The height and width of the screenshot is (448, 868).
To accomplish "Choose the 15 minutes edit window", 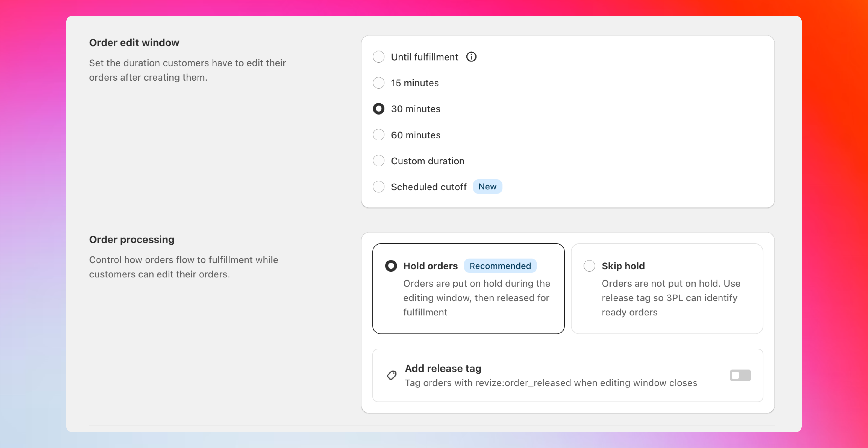I will click(378, 83).
